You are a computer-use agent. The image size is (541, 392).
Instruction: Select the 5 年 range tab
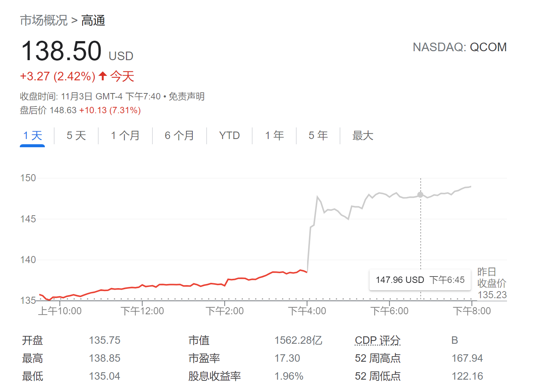pyautogui.click(x=318, y=135)
